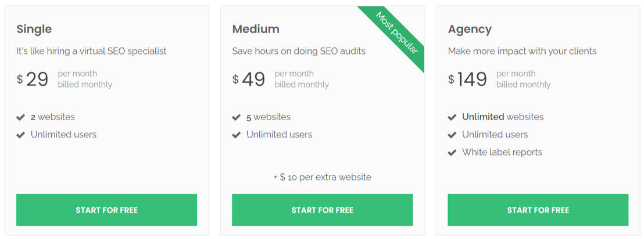Viewport: 644px width, 239px height.
Task: Select the Medium plan heading
Action: click(x=256, y=29)
